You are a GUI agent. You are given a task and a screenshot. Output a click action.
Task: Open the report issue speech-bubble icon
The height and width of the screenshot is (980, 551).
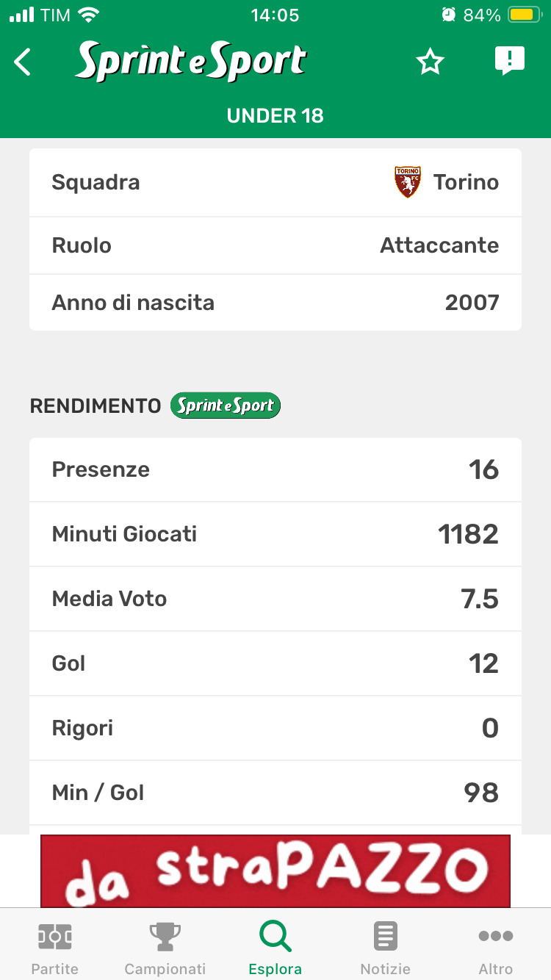click(x=509, y=61)
